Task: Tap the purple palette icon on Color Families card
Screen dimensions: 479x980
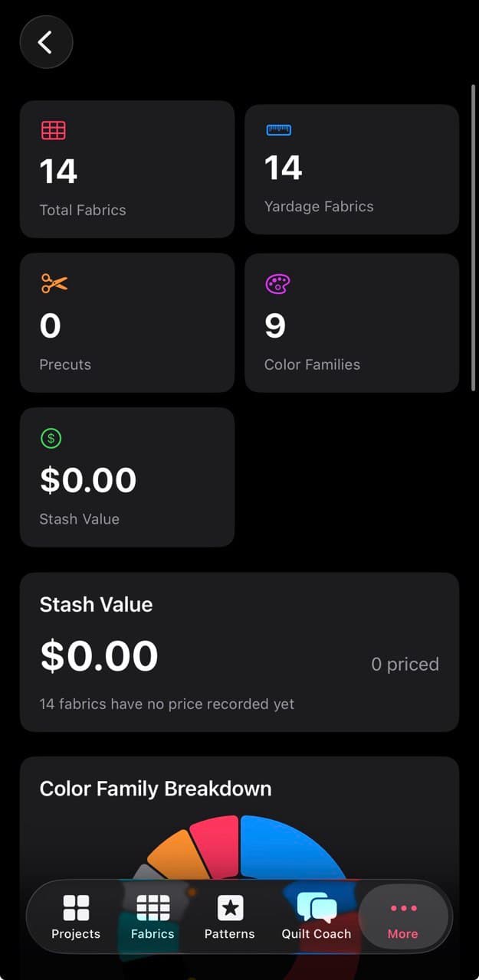Action: [x=276, y=283]
